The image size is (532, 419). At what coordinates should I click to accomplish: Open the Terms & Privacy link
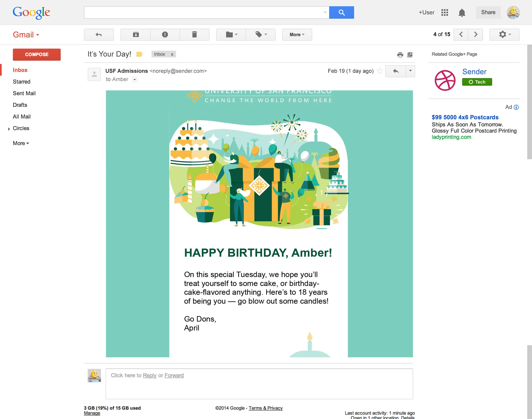click(x=266, y=408)
